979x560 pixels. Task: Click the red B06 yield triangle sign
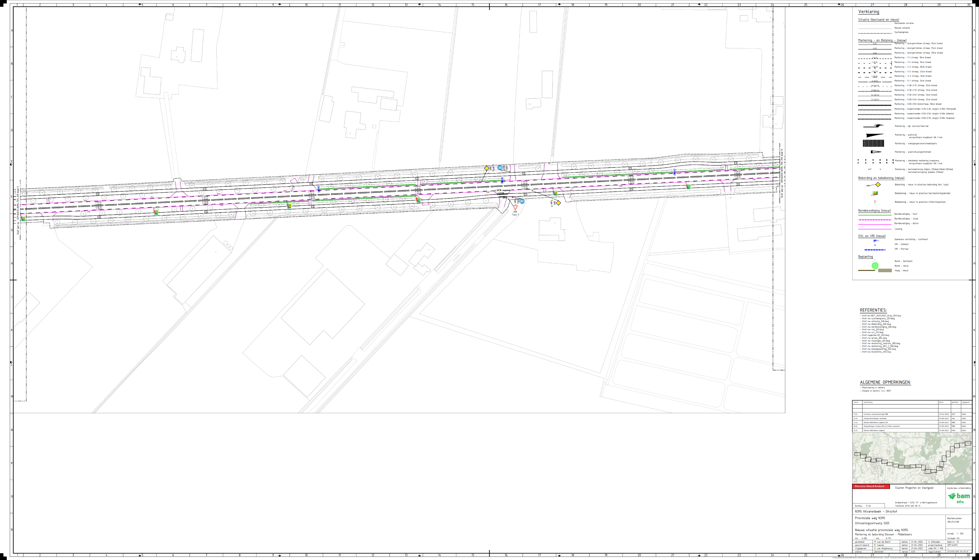pos(515,207)
